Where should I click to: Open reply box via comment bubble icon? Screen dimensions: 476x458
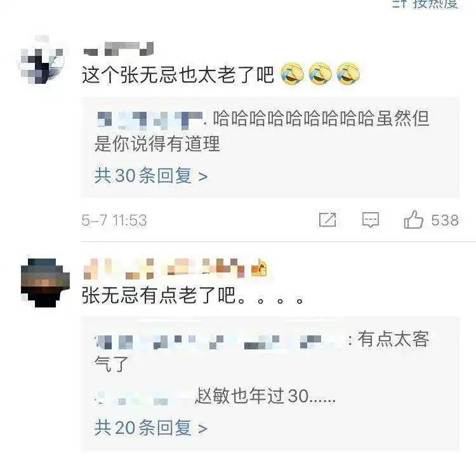tap(371, 219)
